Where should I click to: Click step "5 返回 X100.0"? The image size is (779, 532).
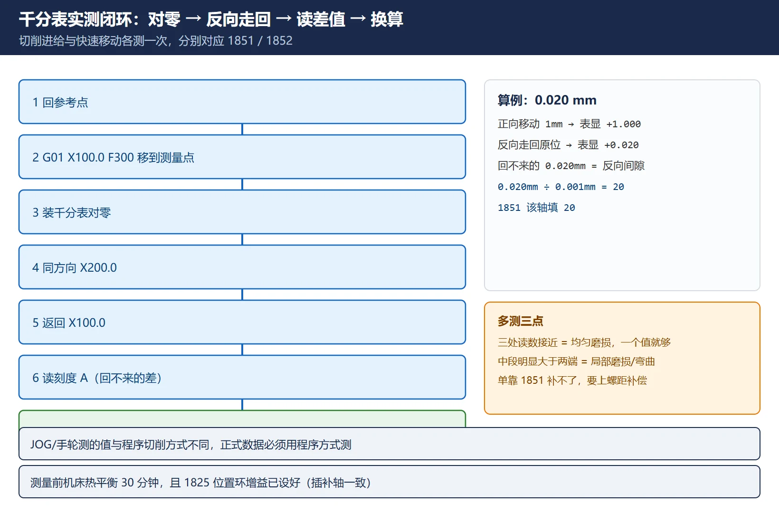point(242,322)
